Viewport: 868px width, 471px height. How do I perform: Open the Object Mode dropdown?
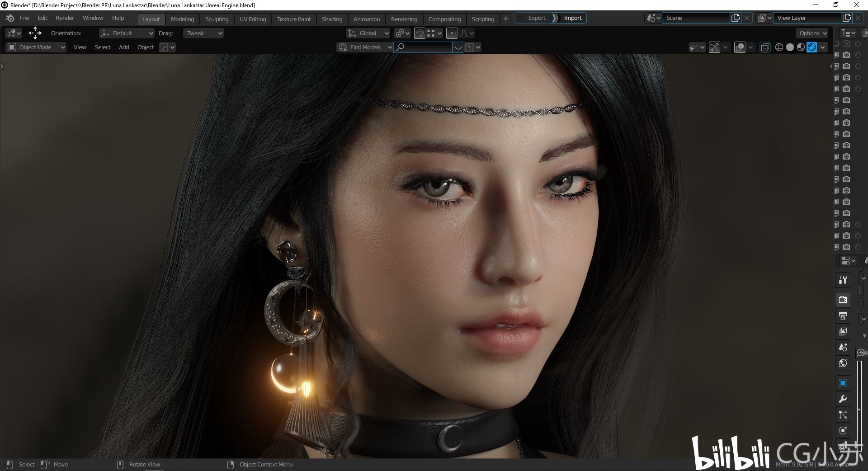(x=36, y=47)
